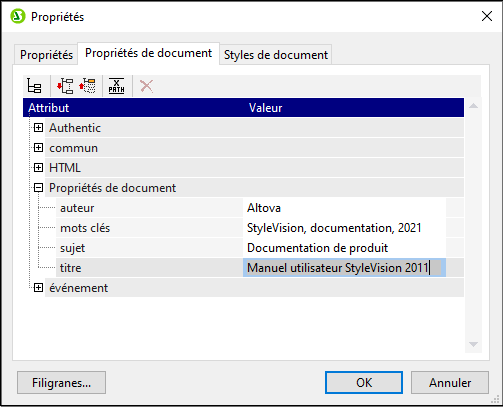Select the titre attribute row
This screenshot has width=503, height=407.
pos(149,268)
